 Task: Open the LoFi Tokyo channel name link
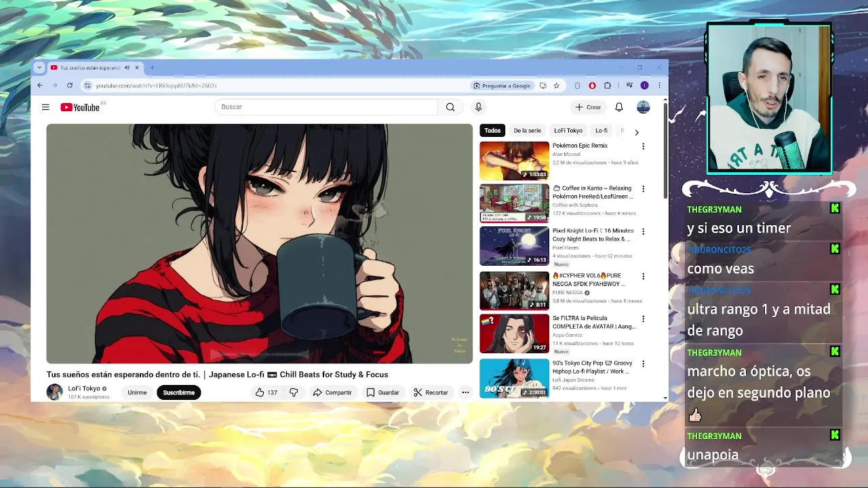84,388
